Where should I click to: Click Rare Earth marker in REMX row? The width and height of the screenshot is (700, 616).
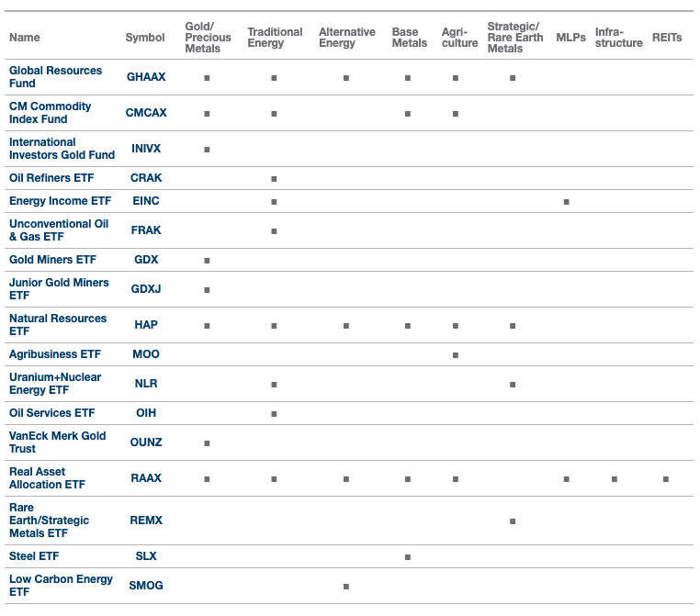click(513, 521)
